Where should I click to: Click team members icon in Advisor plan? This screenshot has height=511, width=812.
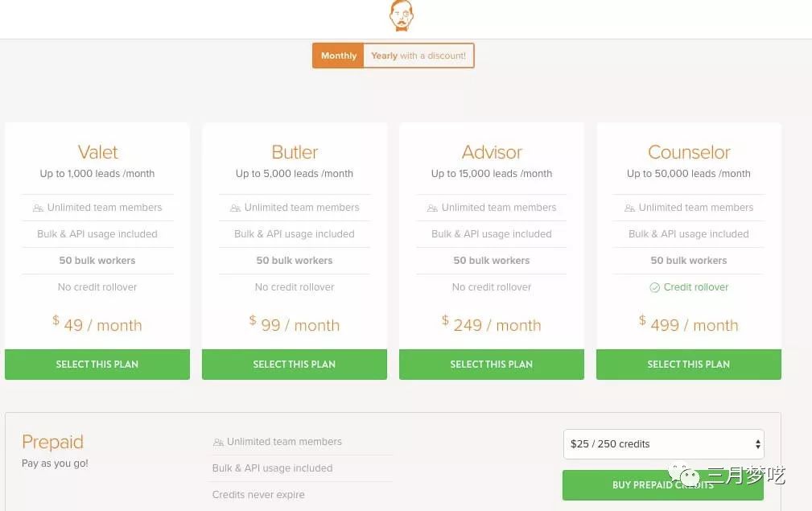click(x=432, y=208)
